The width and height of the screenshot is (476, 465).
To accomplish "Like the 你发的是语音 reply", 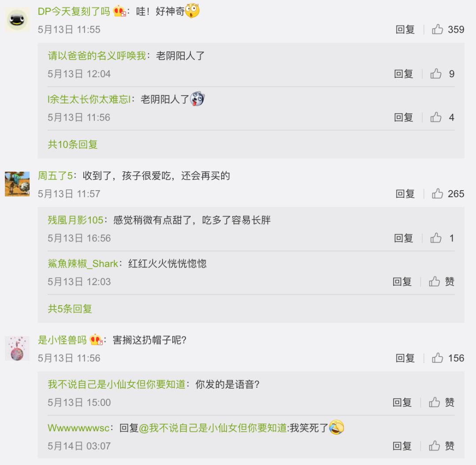I will coord(435,402).
